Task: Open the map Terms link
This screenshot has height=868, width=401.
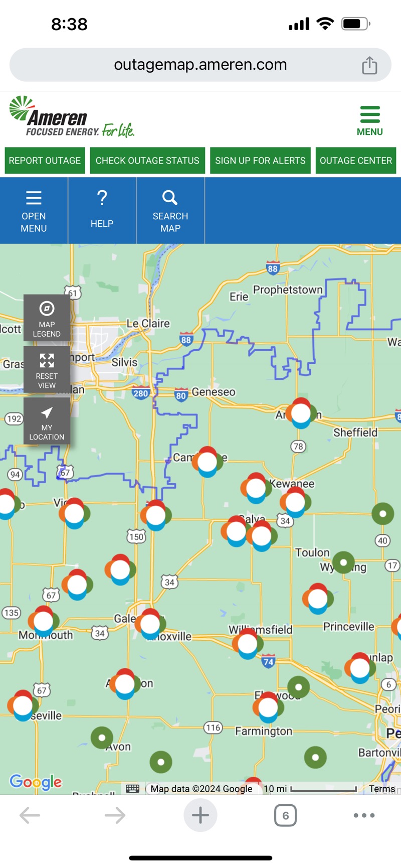Action: coord(382,789)
